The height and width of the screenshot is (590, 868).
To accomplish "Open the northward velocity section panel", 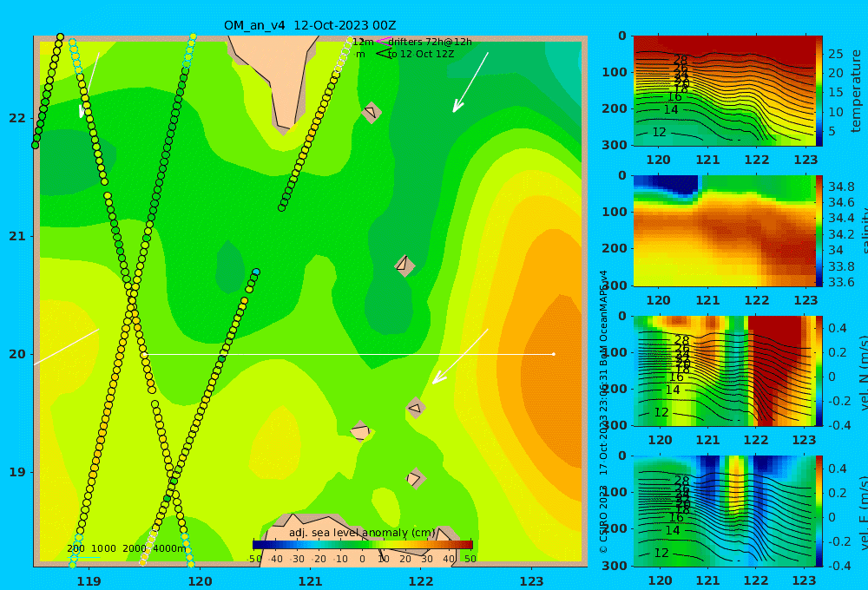I will [724, 371].
